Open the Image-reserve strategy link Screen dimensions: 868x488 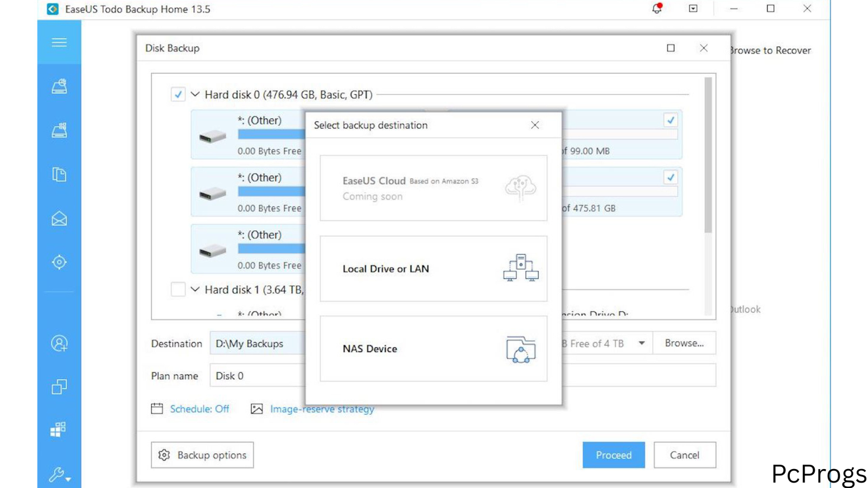click(x=322, y=409)
